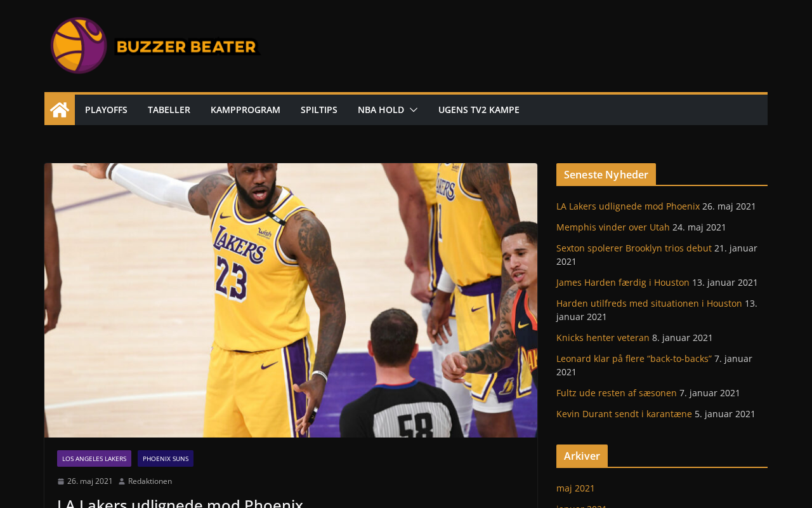Screen dimensions: 812x508
Task: Open the featured Lakers article image
Action: tap(291, 300)
